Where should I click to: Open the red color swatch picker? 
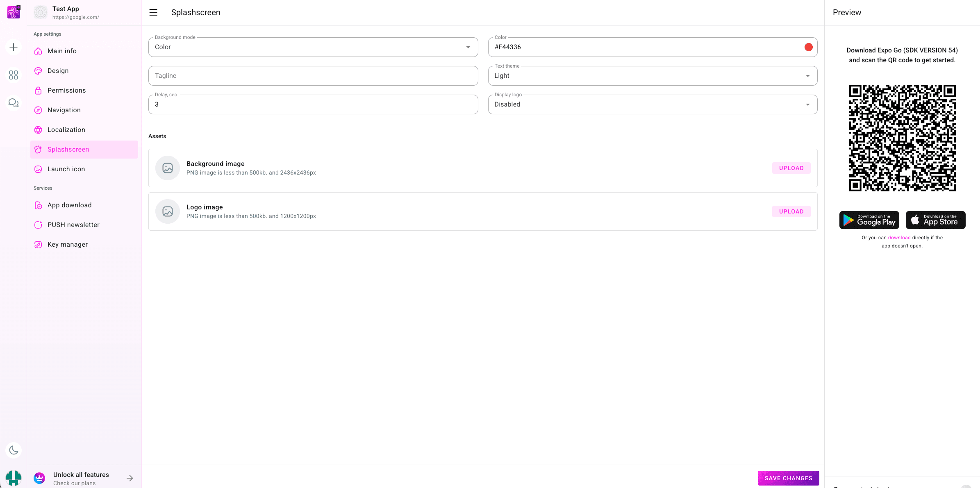(808, 47)
